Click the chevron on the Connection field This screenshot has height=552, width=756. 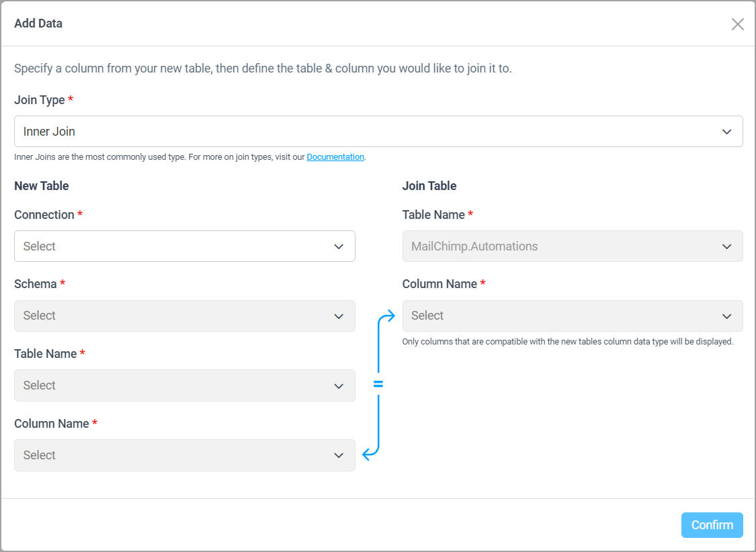pyautogui.click(x=339, y=246)
